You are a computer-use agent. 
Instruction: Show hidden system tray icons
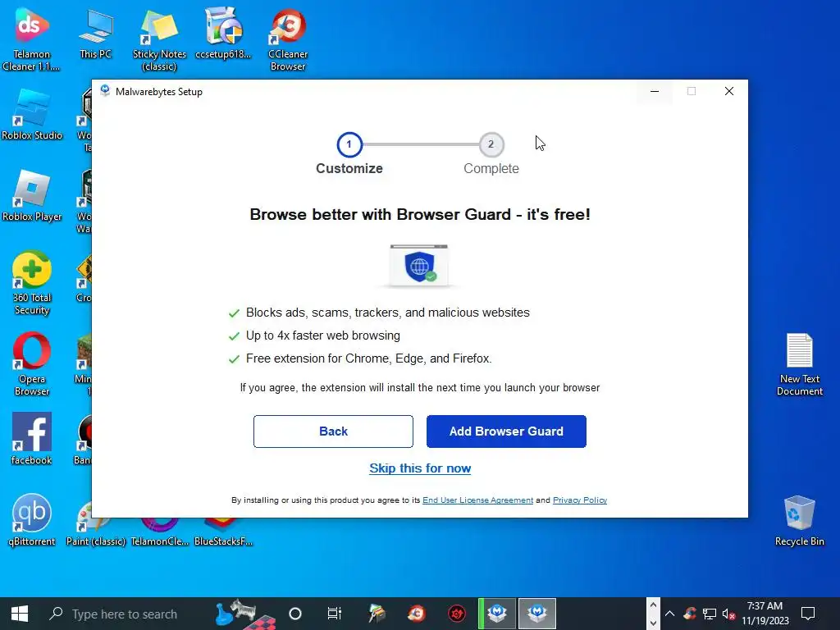tap(669, 614)
